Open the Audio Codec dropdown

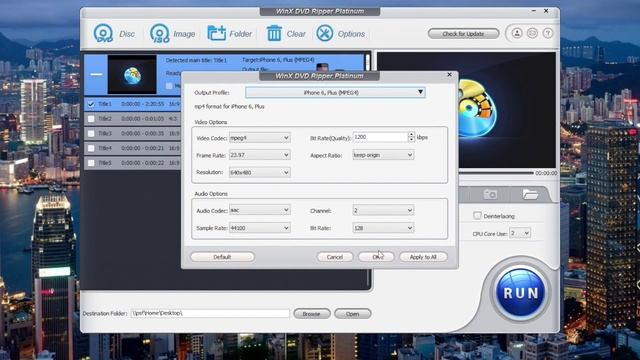(260, 210)
